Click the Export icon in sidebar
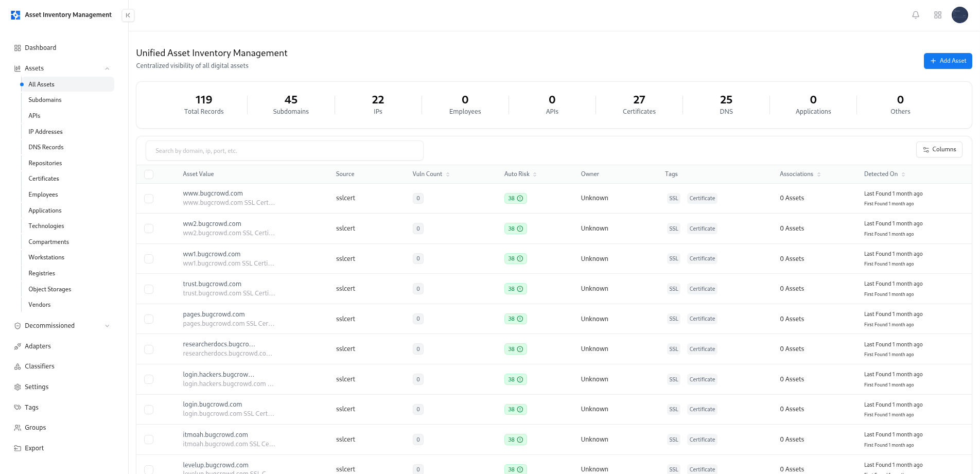980x474 pixels. click(17, 448)
